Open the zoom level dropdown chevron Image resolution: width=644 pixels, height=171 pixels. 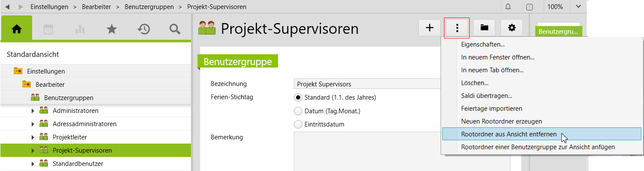click(x=578, y=7)
